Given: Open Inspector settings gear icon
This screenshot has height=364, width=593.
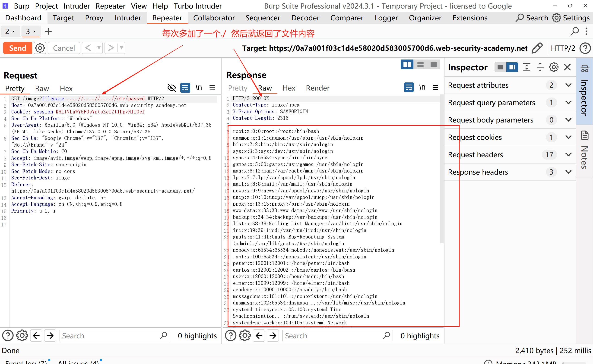Looking at the screenshot, I should (554, 67).
